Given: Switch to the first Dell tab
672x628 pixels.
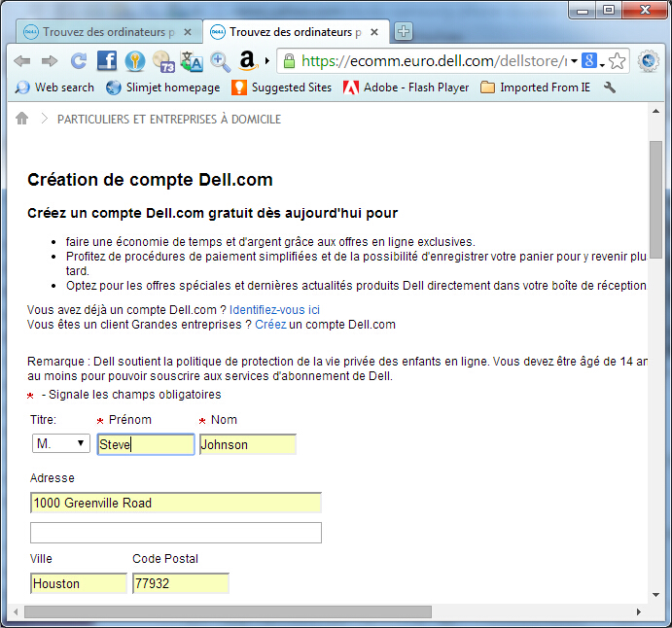Looking at the screenshot, I should [101, 32].
